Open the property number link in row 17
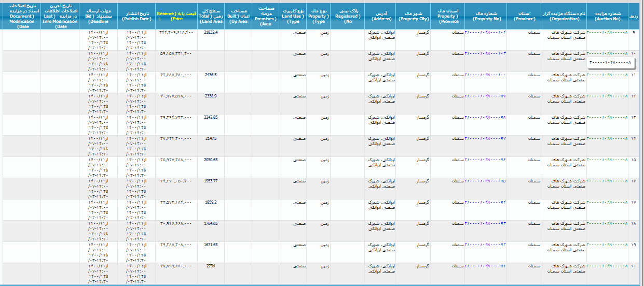Screen dimensions: 644x286 point(485,203)
